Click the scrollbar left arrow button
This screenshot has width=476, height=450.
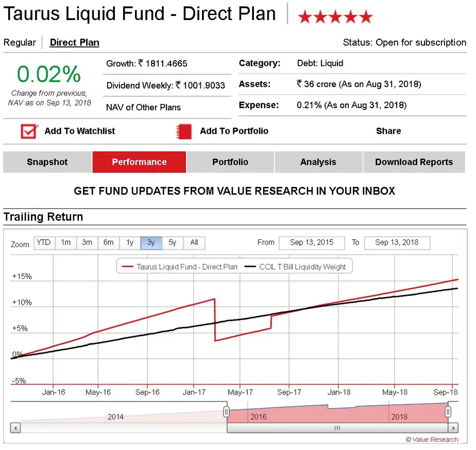tap(15, 428)
